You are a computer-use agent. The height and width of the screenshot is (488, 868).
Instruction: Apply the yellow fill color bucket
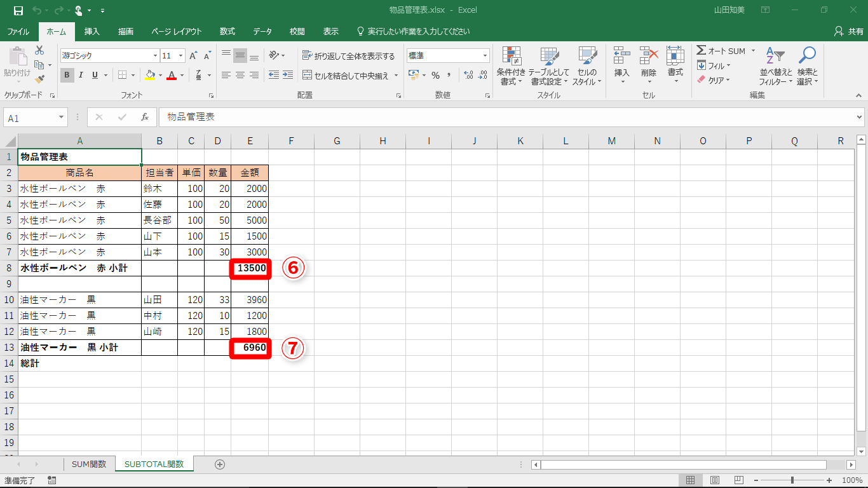tap(149, 75)
